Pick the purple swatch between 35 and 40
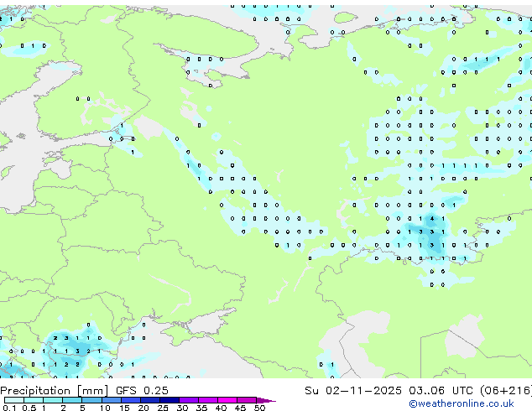Image resolution: width=532 pixels, height=411 pixels. point(207,400)
